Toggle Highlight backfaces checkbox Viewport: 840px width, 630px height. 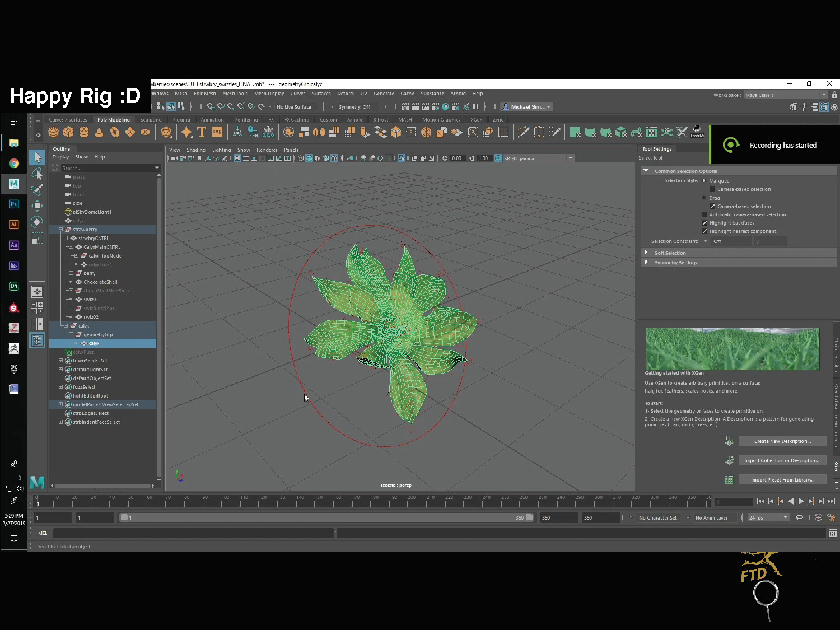point(704,223)
